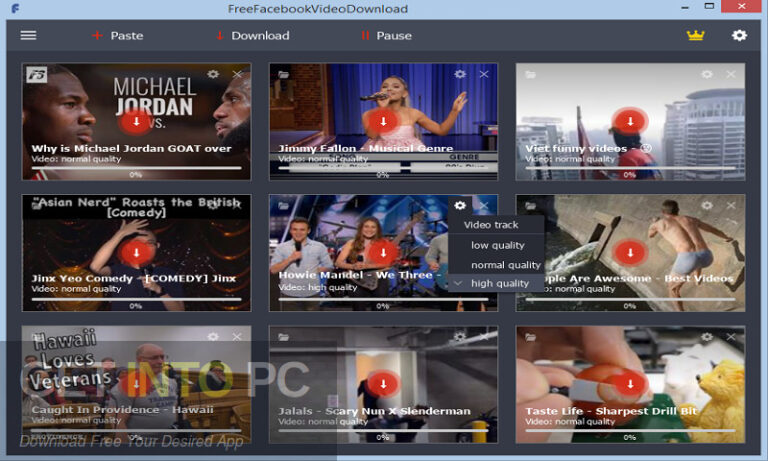Open application settings gear

tap(739, 35)
